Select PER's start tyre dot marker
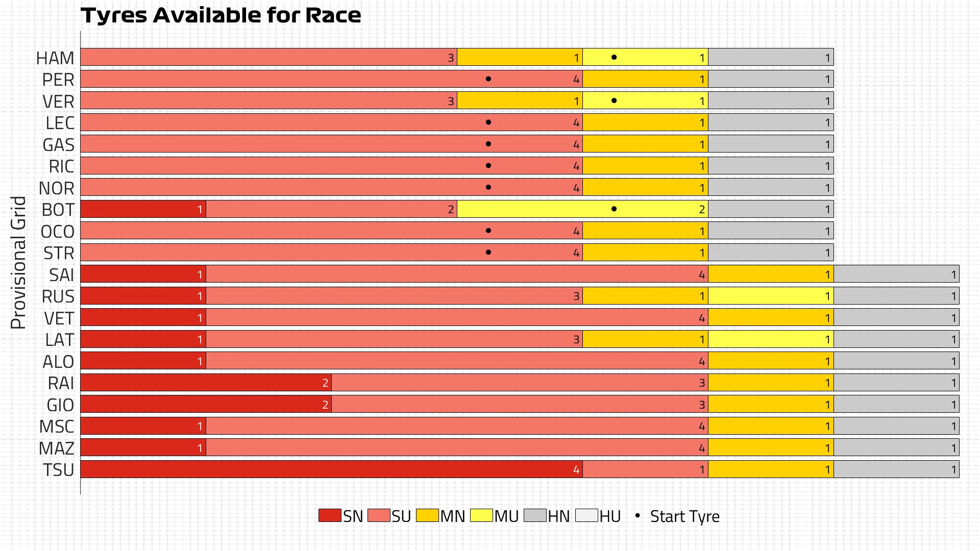 [488, 79]
